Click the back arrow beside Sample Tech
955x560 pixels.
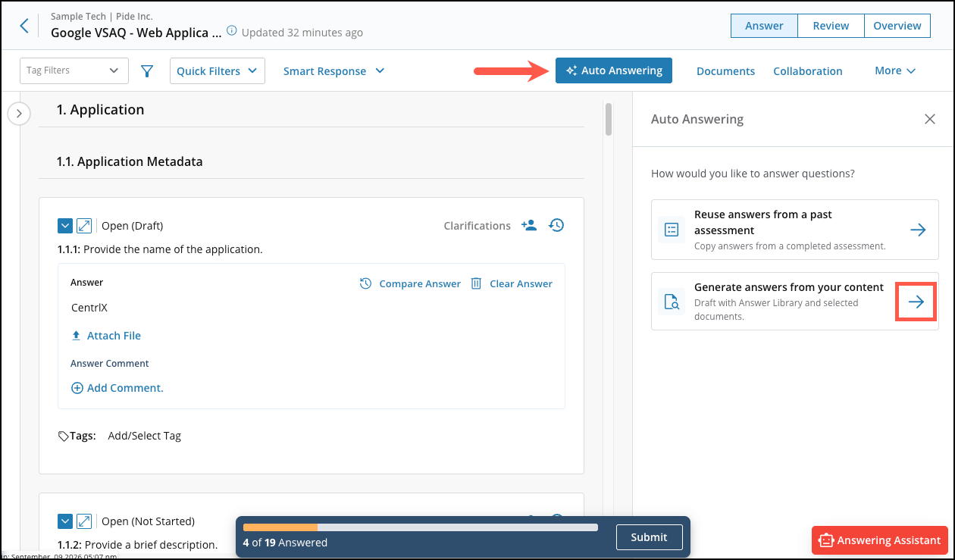[x=24, y=26]
